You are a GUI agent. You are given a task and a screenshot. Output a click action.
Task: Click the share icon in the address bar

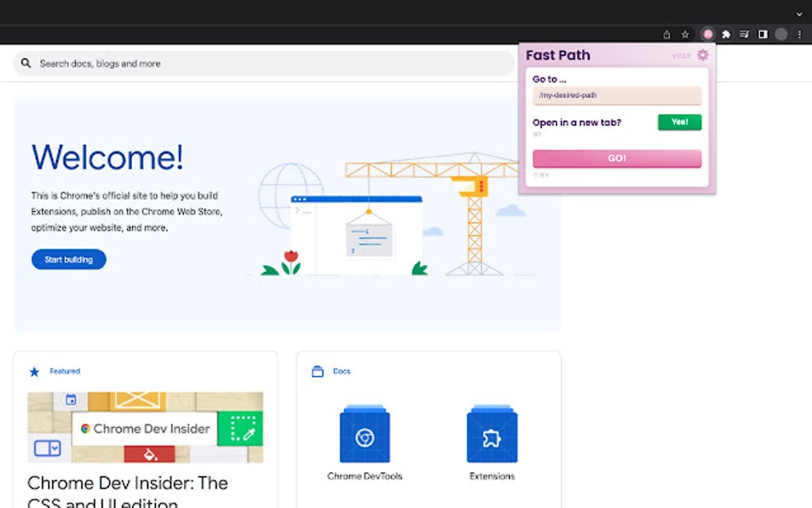666,34
